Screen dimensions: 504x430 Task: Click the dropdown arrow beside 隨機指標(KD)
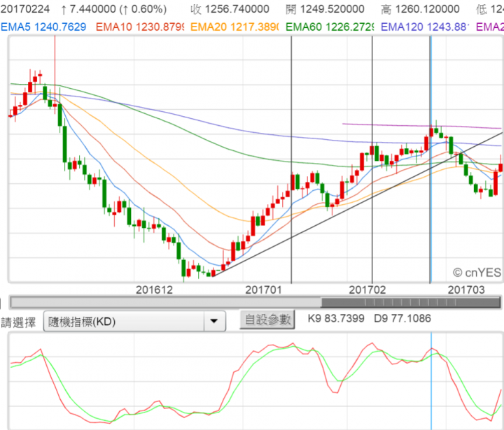point(213,322)
